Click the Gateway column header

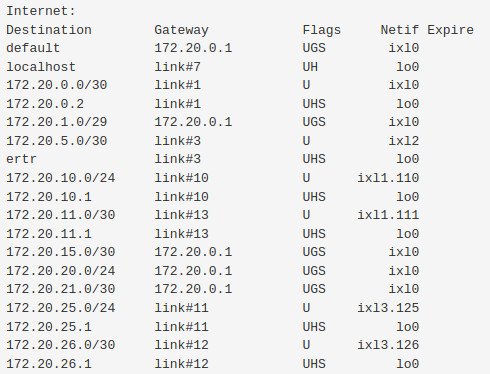pos(181,30)
